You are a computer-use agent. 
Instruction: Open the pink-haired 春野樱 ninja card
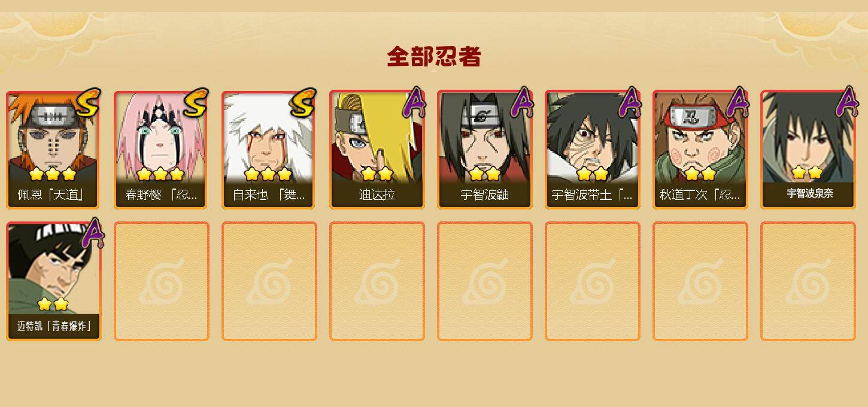click(x=162, y=150)
